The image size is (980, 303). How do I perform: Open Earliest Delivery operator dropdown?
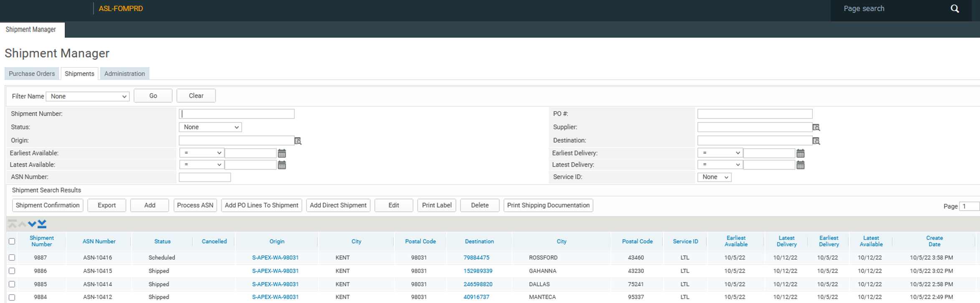pyautogui.click(x=720, y=153)
